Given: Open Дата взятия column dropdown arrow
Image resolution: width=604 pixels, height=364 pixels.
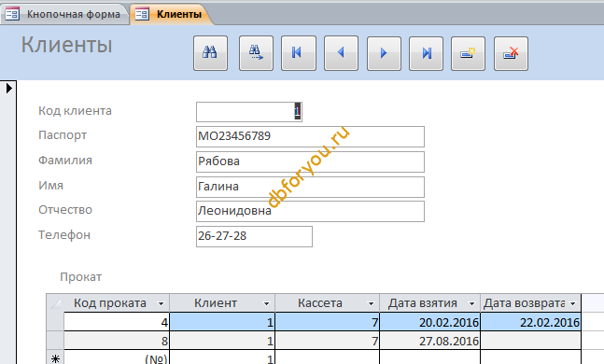Looking at the screenshot, I should [471, 304].
